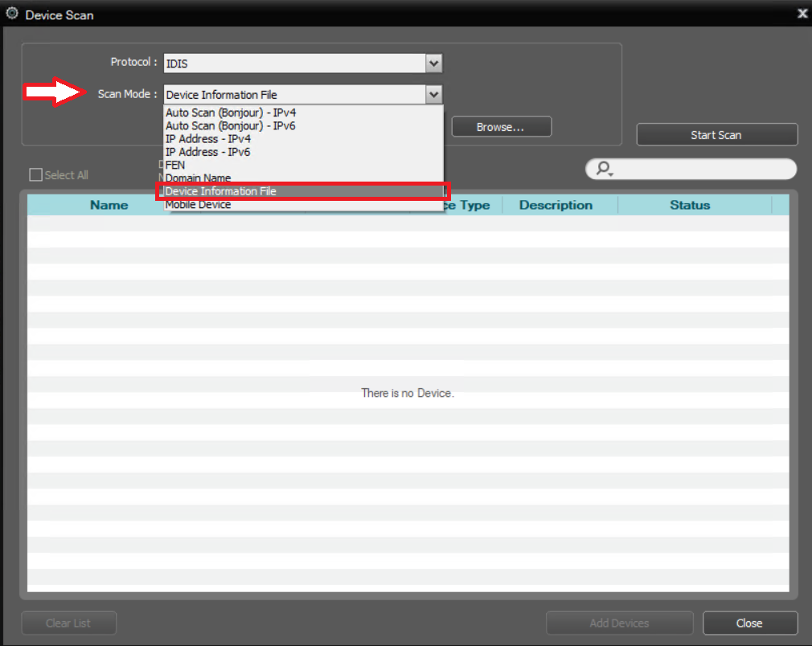Screen dimensions: 812x646
Task: Pick the Domain Name scan mode
Action: click(x=303, y=178)
